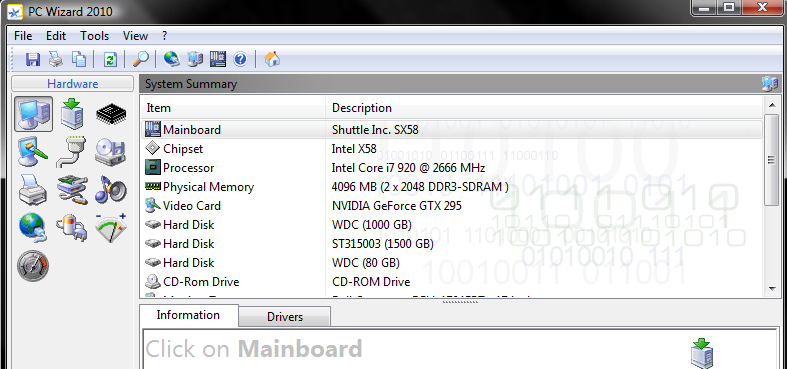Switch to the Information tab
The width and height of the screenshot is (787, 369).
(188, 315)
